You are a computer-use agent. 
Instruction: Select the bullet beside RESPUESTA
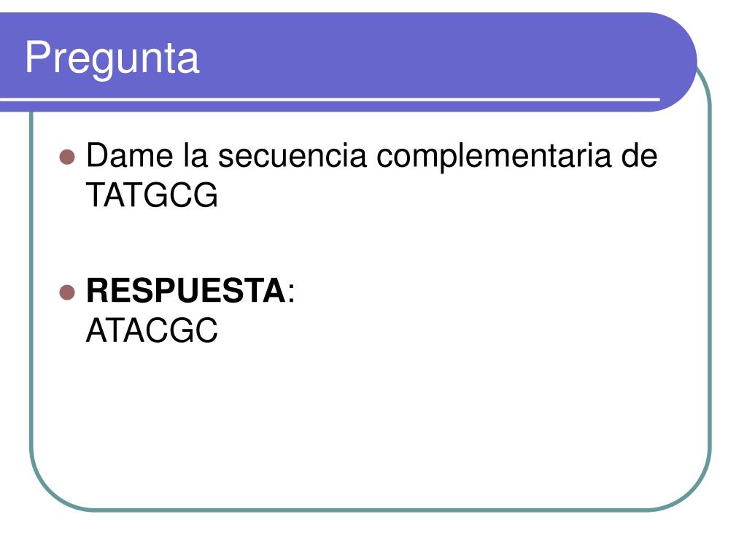click(x=67, y=292)
